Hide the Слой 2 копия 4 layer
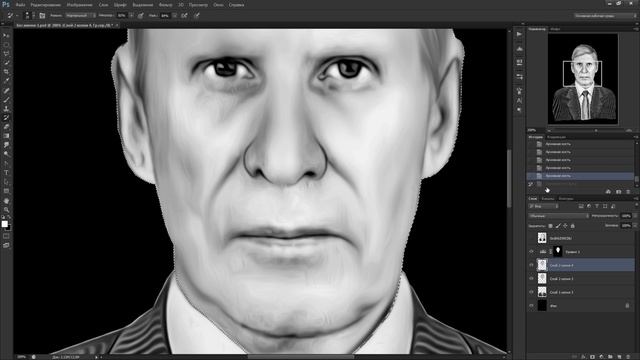The image size is (640, 360). [x=531, y=265]
